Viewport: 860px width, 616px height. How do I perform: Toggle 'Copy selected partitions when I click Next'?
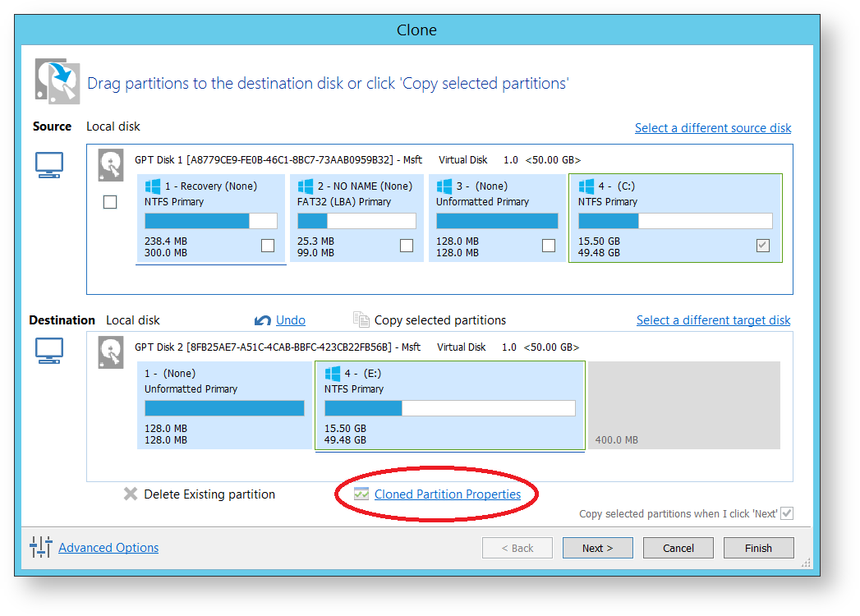coord(787,513)
